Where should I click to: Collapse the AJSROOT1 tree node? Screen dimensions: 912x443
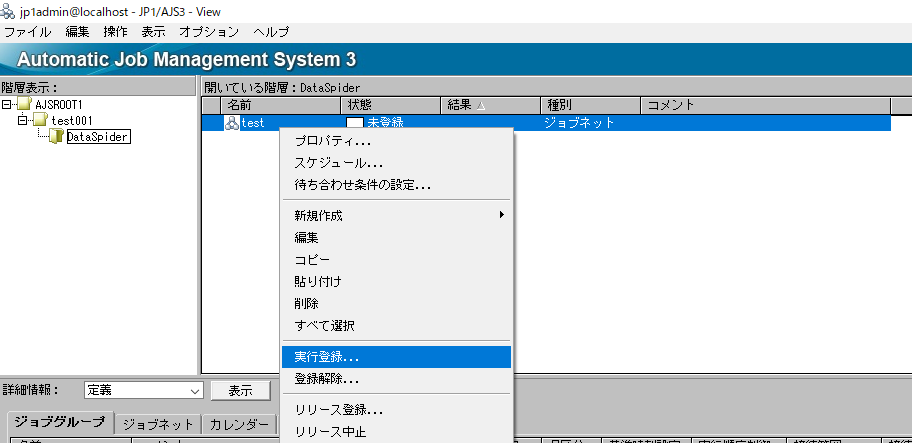[x=6, y=105]
